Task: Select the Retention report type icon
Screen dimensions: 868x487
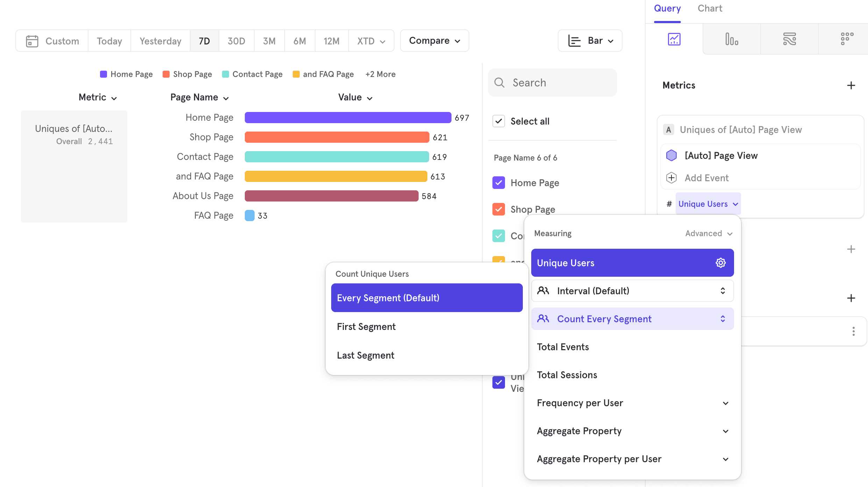Action: [847, 39]
